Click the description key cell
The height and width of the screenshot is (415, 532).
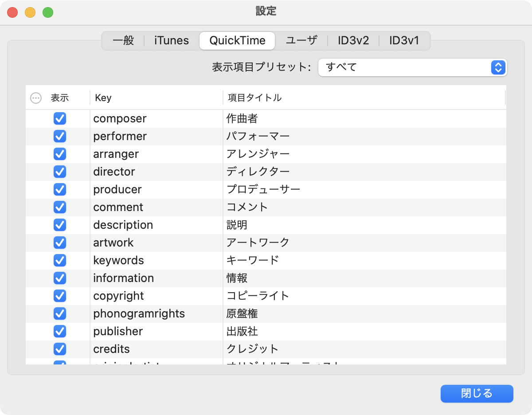(x=156, y=225)
